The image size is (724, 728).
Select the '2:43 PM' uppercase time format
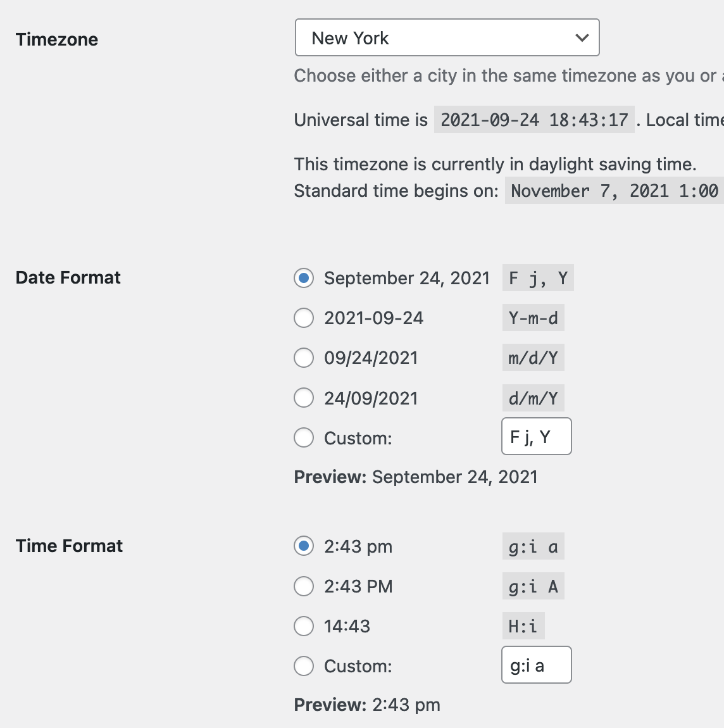(x=304, y=586)
